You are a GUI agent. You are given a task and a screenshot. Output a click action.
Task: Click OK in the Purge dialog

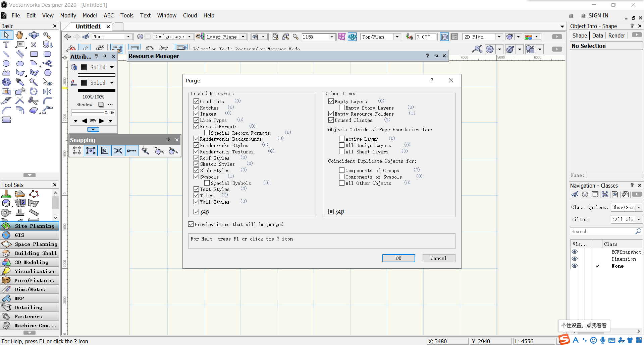398,258
